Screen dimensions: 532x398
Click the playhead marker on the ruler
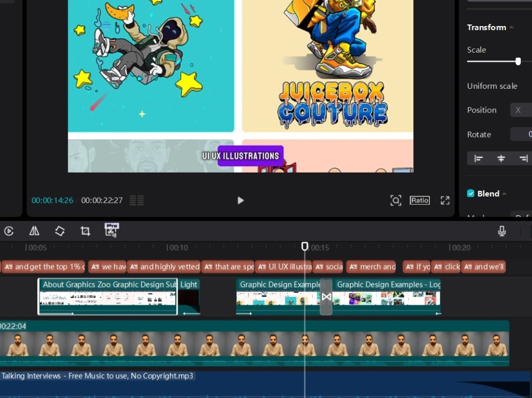pos(305,247)
